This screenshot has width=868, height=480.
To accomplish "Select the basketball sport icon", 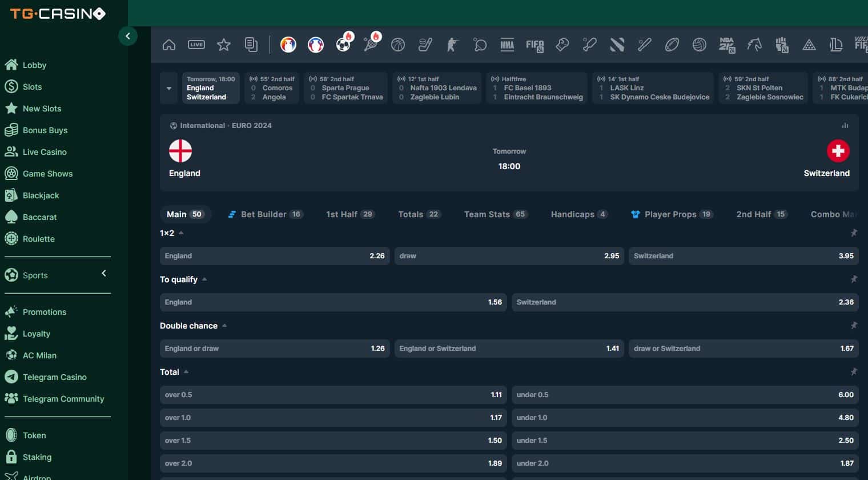I will click(398, 45).
